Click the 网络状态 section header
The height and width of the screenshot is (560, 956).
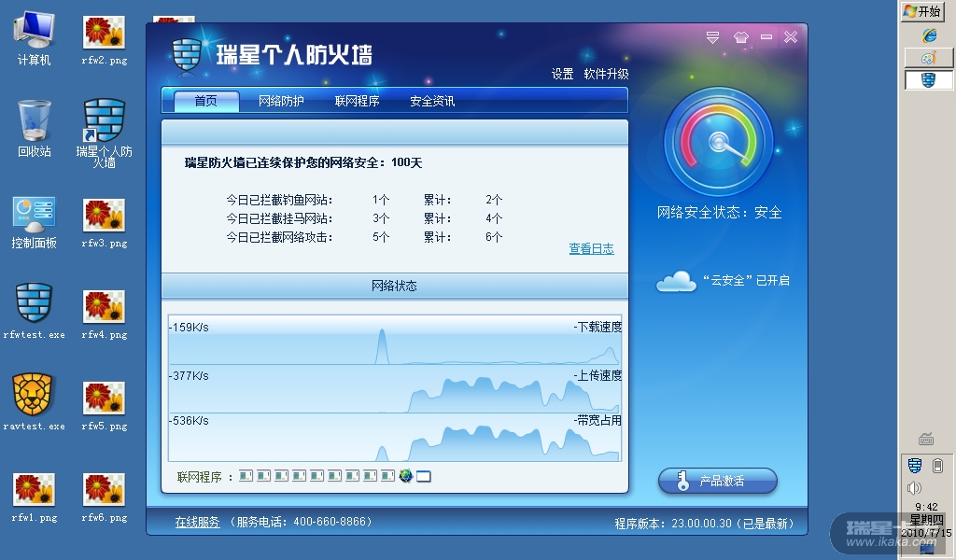coord(395,286)
